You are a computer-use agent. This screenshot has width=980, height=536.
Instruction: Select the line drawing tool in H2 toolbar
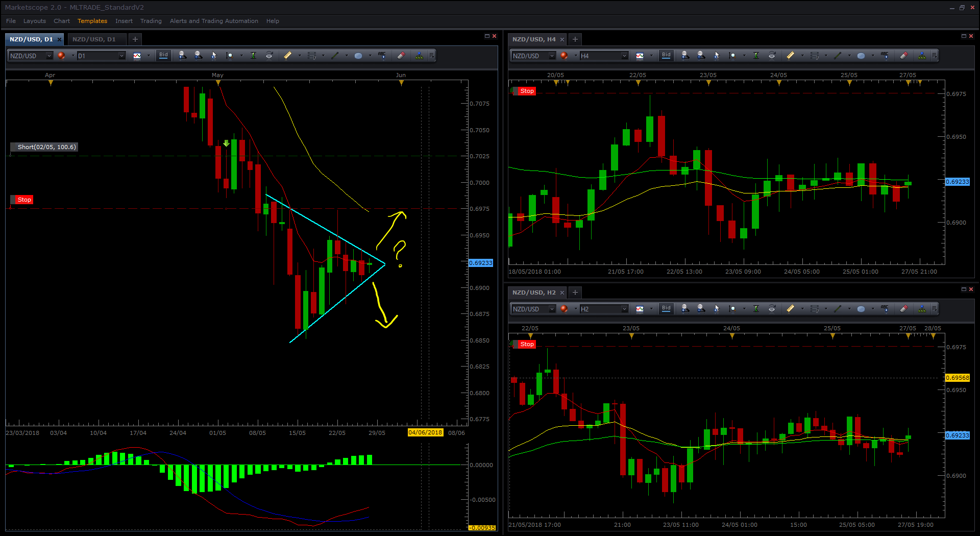coord(838,308)
